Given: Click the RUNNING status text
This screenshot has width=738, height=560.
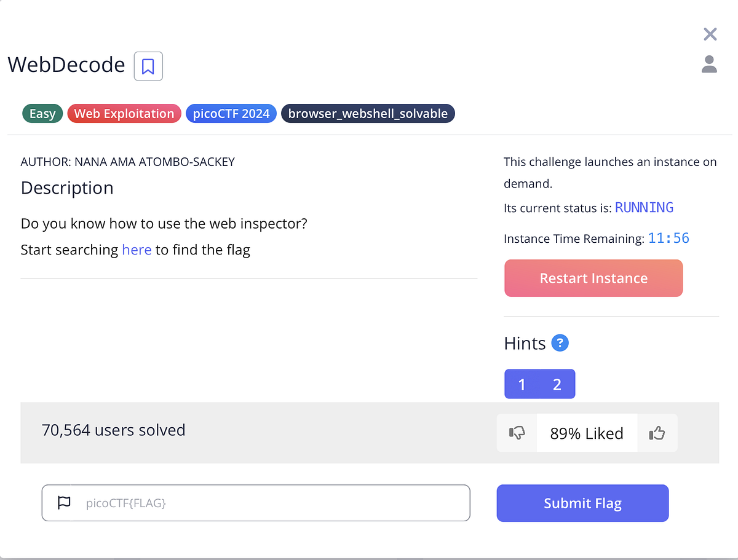Looking at the screenshot, I should pos(644,208).
